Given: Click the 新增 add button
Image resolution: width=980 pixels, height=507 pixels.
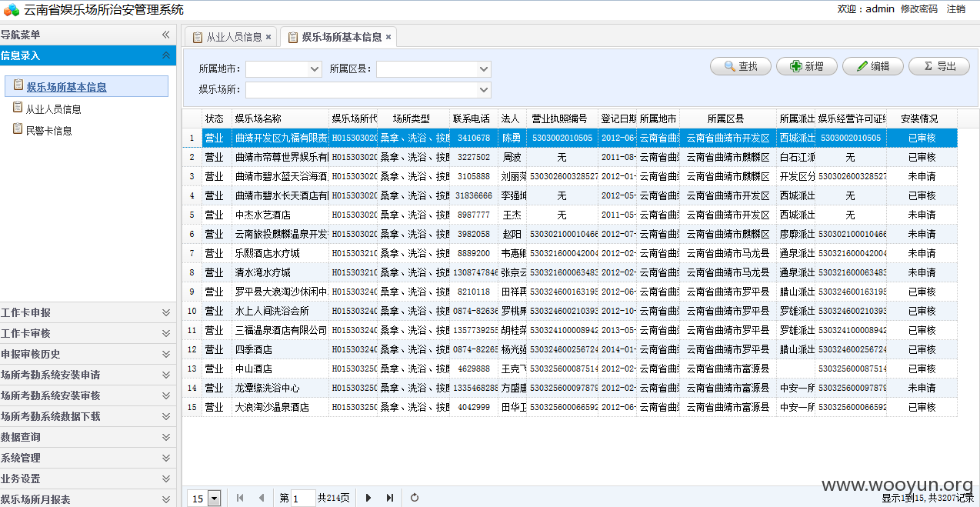Looking at the screenshot, I should pos(807,67).
